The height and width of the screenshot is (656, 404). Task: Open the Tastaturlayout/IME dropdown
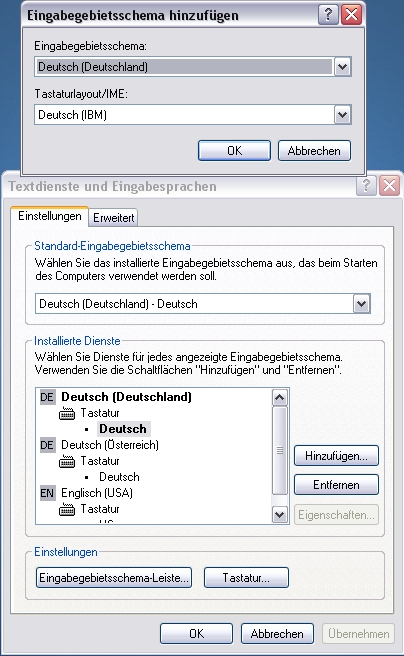(x=342, y=115)
